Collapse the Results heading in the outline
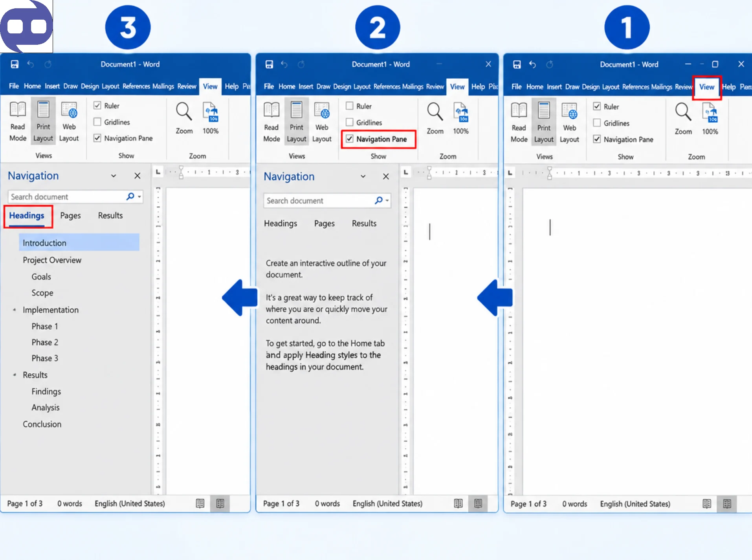This screenshot has width=752, height=560. [15, 375]
